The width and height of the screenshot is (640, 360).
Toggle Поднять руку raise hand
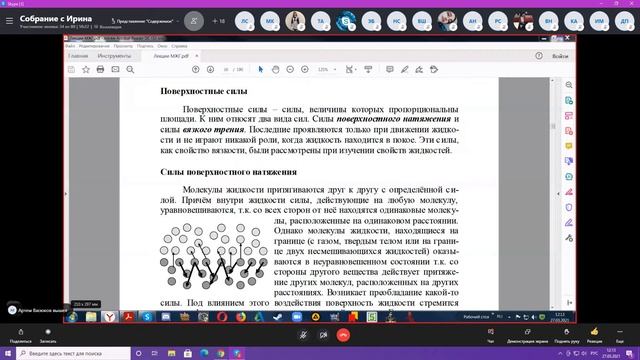tap(567, 336)
